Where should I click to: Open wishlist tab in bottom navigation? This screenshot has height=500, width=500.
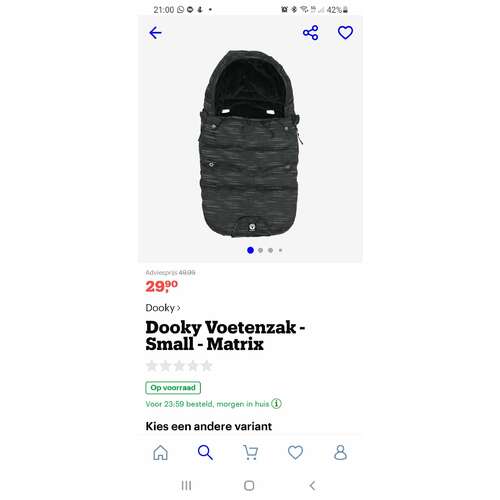click(295, 453)
